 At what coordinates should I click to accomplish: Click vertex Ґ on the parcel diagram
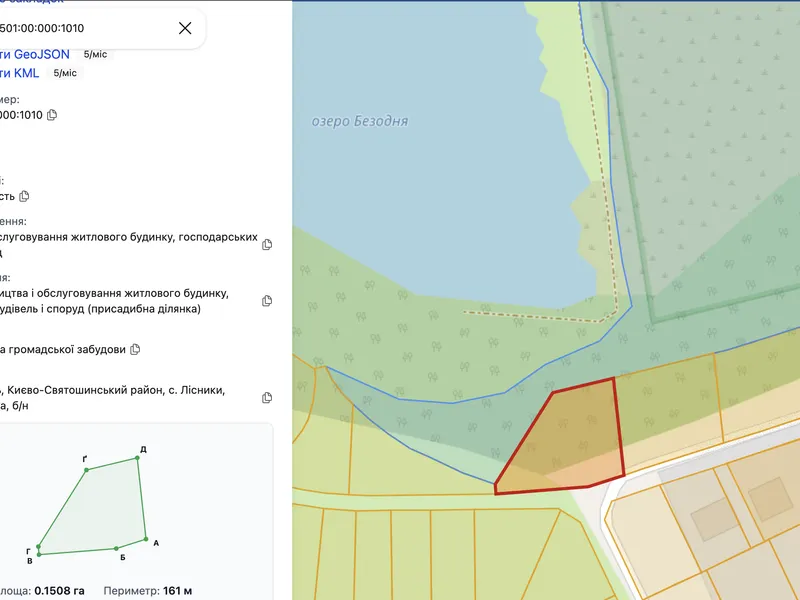point(87,470)
